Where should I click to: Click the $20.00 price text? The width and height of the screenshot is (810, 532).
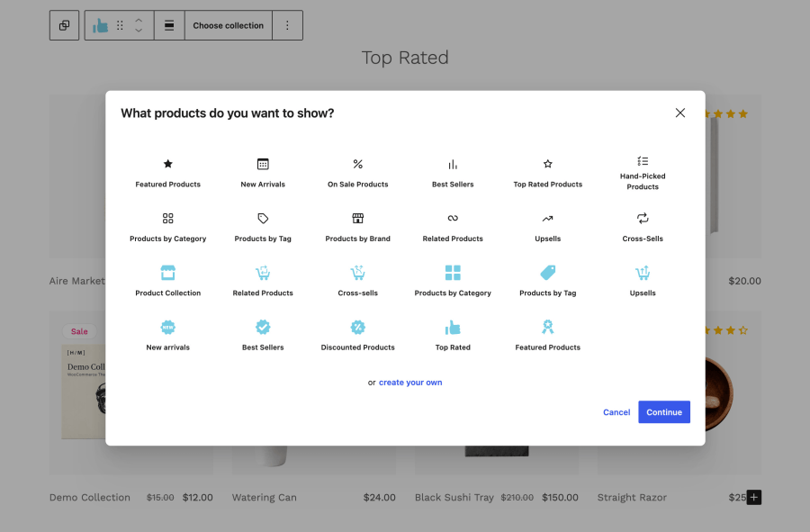tap(744, 281)
